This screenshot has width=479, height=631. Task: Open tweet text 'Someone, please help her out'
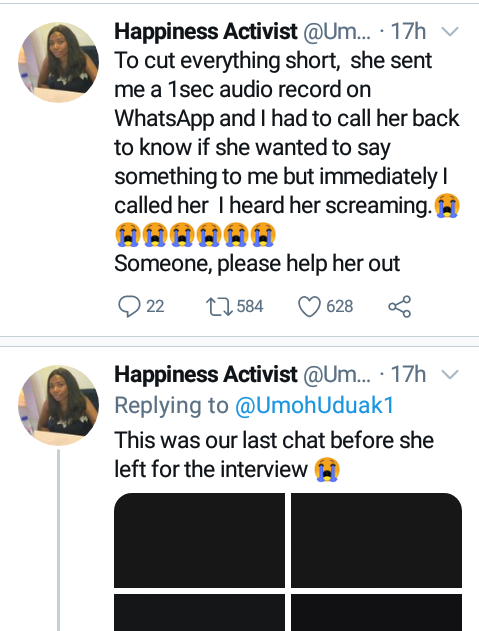[257, 264]
